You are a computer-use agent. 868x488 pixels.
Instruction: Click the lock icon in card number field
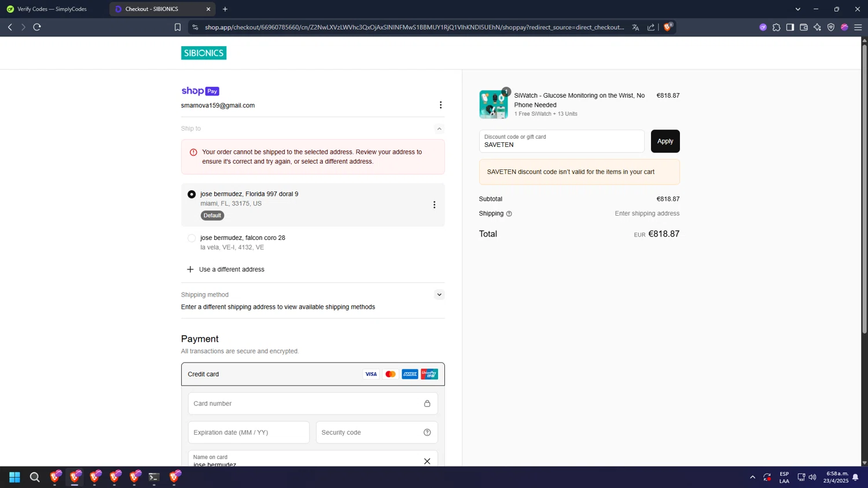(x=427, y=404)
